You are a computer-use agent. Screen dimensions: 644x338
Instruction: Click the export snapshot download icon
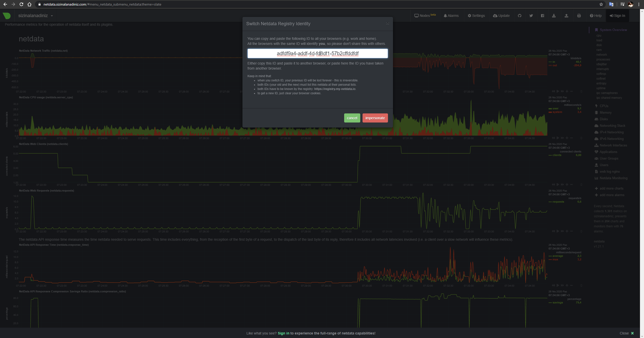tap(554, 16)
